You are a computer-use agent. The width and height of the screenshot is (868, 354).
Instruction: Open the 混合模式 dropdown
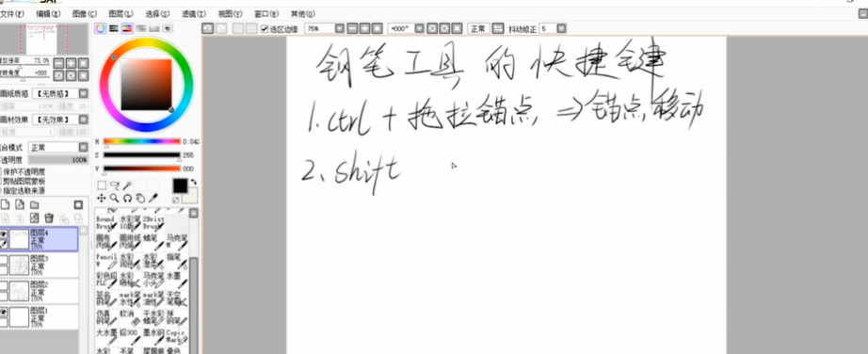tap(83, 148)
